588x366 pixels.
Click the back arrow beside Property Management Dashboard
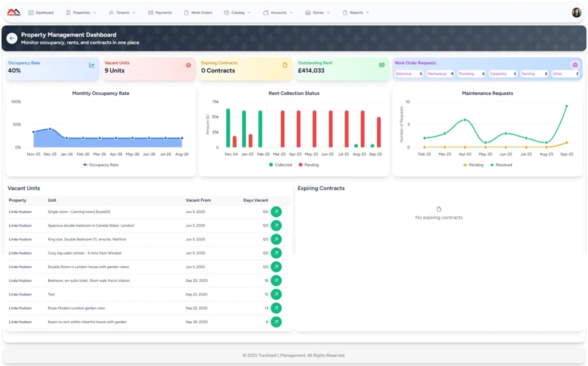pos(11,38)
